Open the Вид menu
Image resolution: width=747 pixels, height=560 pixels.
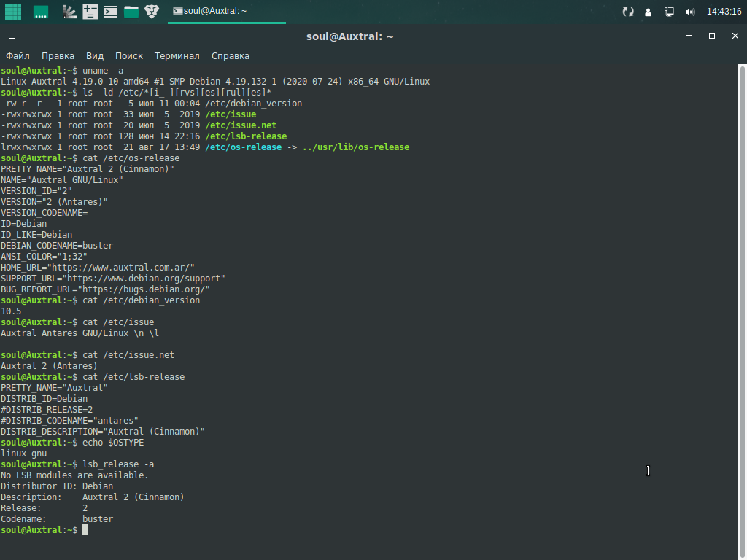[x=94, y=55]
